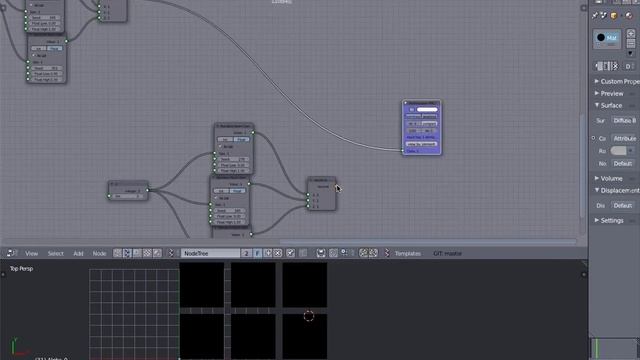640x360 pixels.
Task: Adjust the Ro roughness slider
Action: coord(618,151)
